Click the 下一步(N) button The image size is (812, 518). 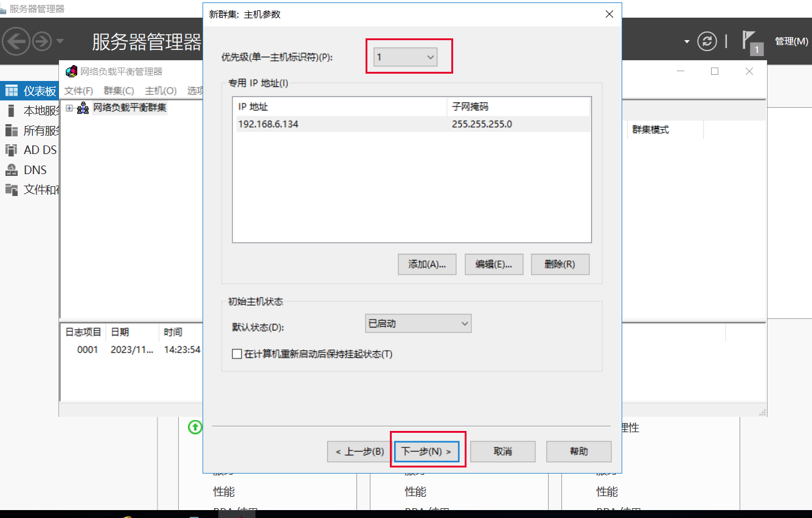click(426, 452)
